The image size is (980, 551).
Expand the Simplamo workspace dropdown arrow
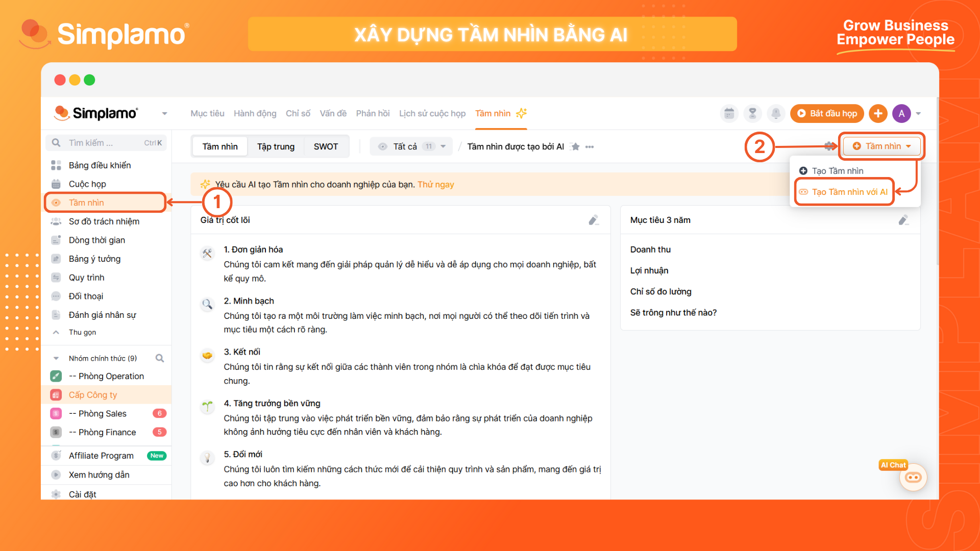click(164, 113)
